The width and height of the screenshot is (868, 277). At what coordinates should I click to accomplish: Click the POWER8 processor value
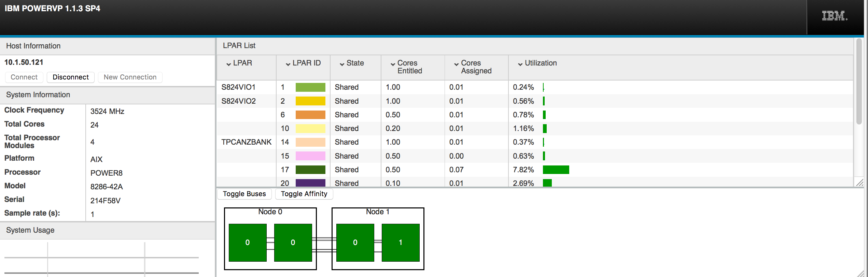(106, 173)
